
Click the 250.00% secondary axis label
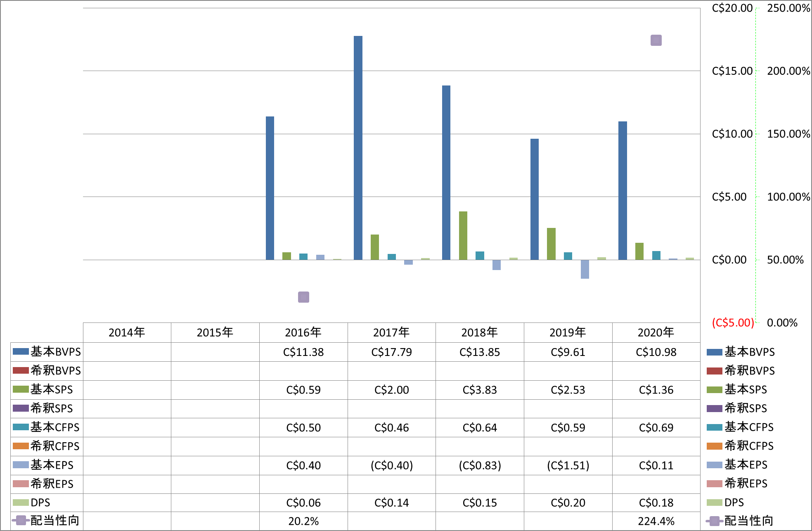tap(788, 8)
